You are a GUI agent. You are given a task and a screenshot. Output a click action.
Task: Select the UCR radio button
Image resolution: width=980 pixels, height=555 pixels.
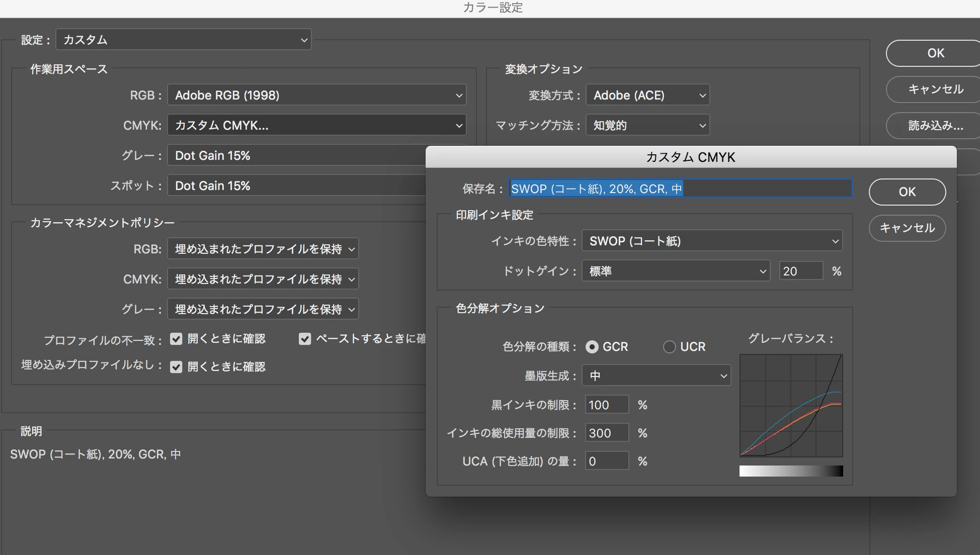point(669,347)
